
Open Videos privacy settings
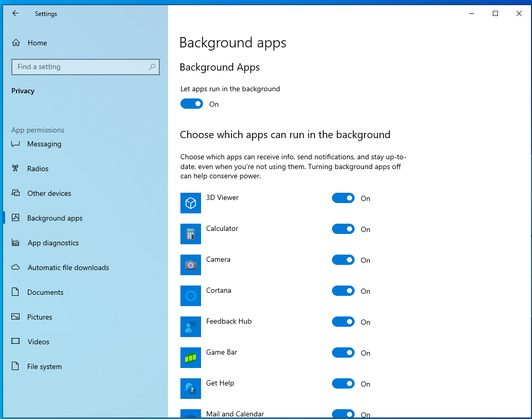point(85,342)
